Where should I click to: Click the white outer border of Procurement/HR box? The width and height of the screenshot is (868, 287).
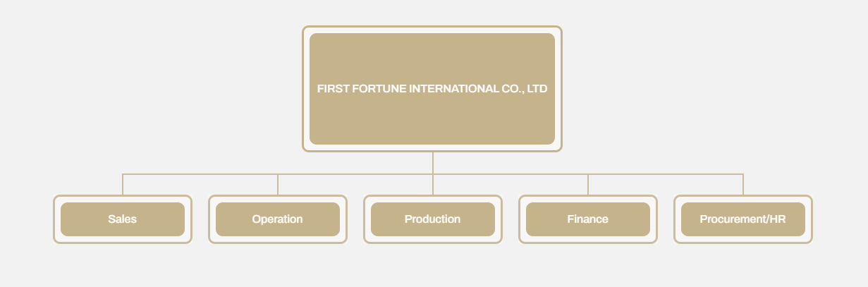[743, 240]
